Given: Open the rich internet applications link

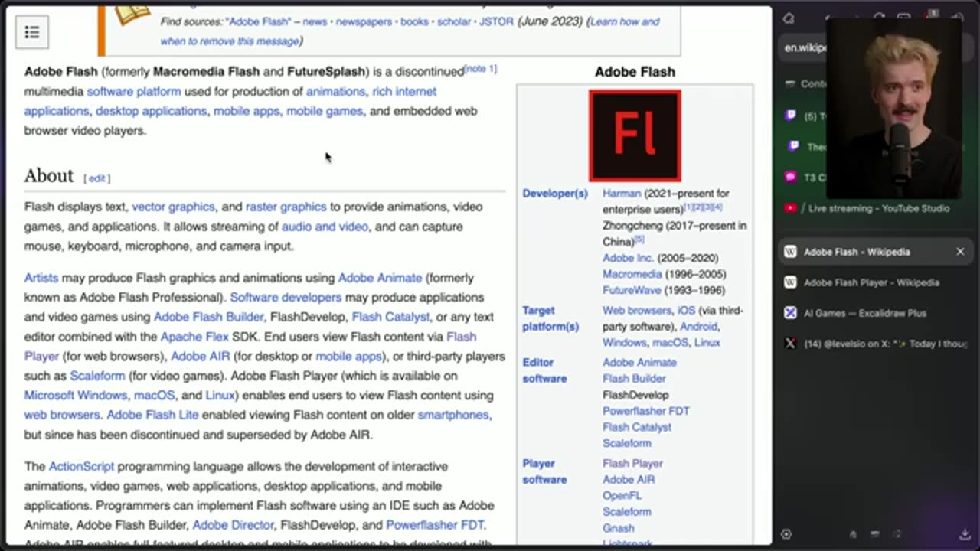Looking at the screenshot, I should 404,91.
